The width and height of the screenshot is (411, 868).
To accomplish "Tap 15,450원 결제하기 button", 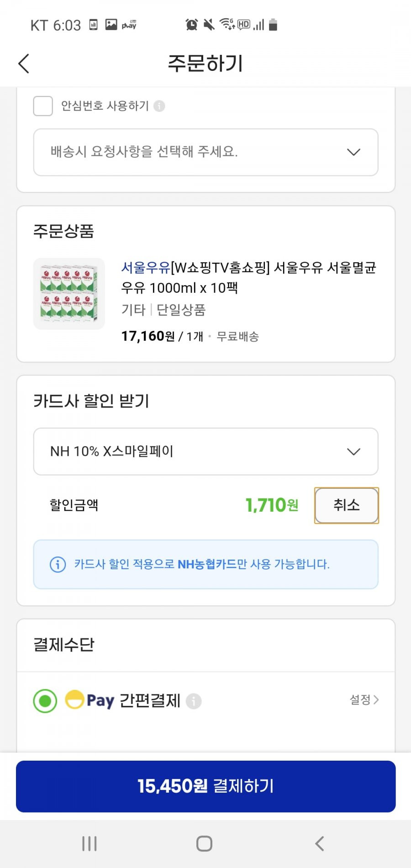I will point(206,786).
